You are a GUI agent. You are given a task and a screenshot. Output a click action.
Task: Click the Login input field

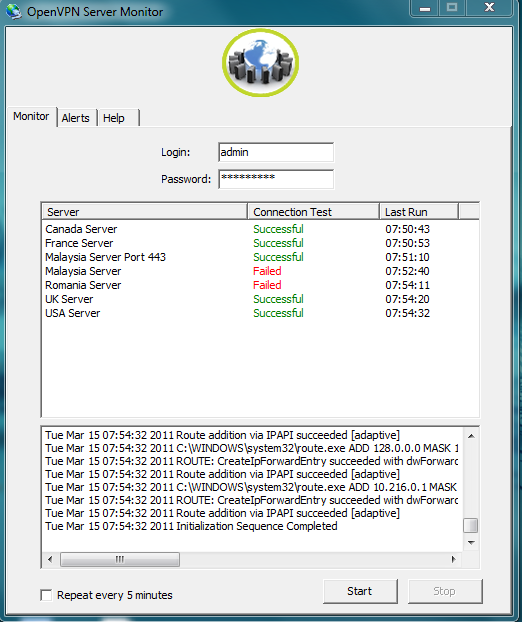276,152
